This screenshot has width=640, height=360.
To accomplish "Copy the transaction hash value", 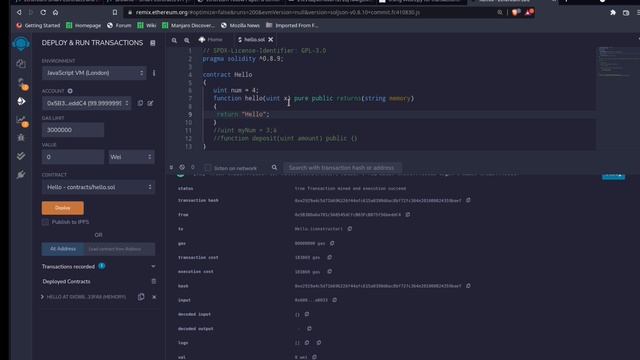I will [468, 200].
